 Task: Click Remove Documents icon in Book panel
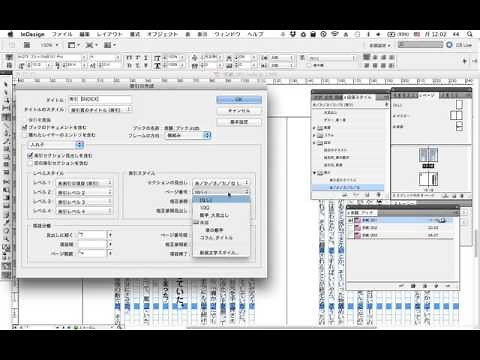pyautogui.click(x=448, y=286)
